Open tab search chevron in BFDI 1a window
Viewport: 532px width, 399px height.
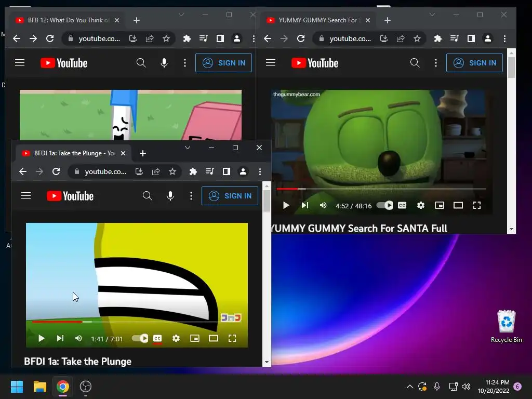[187, 148]
